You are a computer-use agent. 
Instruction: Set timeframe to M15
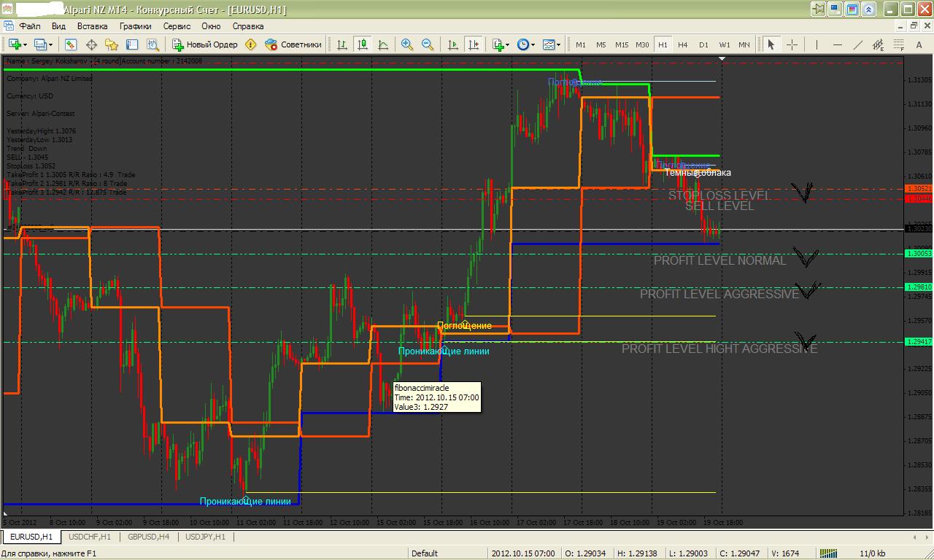tap(622, 44)
